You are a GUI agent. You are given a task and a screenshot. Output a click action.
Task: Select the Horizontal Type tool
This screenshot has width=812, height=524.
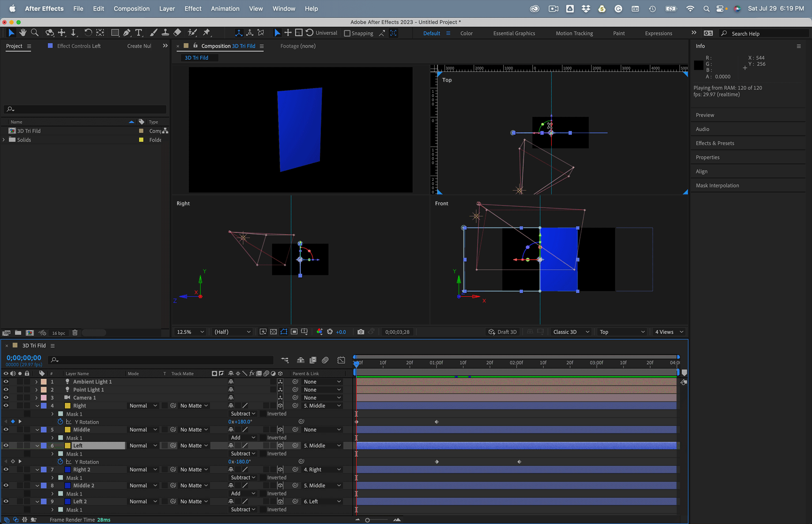click(139, 33)
